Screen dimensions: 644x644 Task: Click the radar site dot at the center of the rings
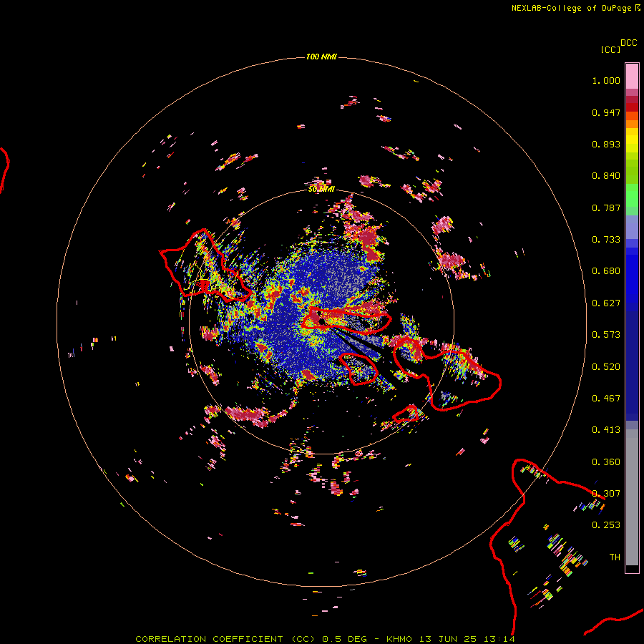tap(321, 322)
